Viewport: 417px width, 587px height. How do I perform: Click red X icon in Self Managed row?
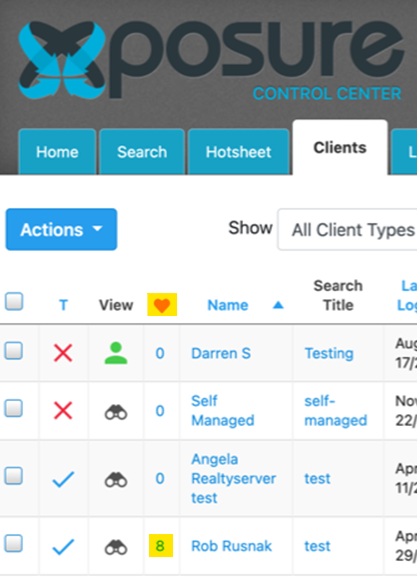click(63, 411)
